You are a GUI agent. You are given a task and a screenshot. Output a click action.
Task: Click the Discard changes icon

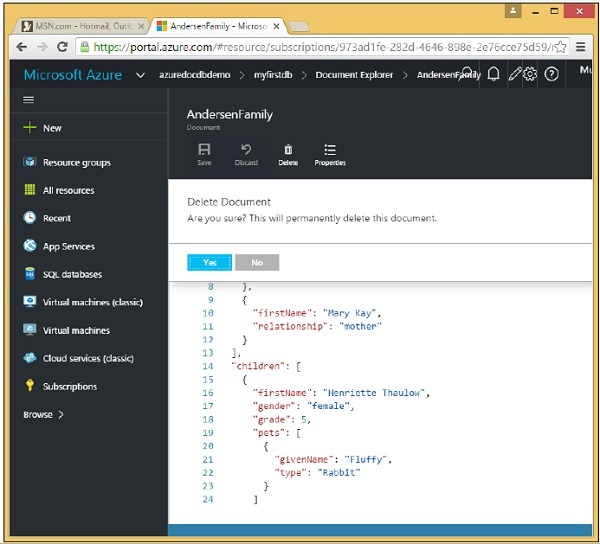246,150
